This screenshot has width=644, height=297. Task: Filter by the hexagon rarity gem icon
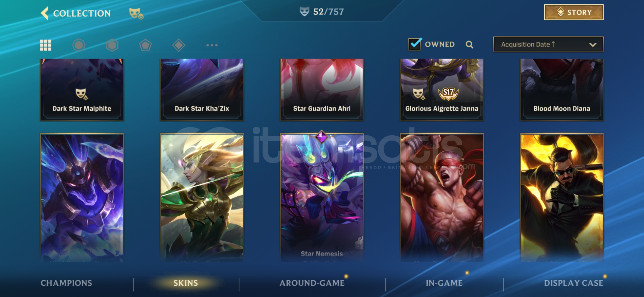point(112,45)
